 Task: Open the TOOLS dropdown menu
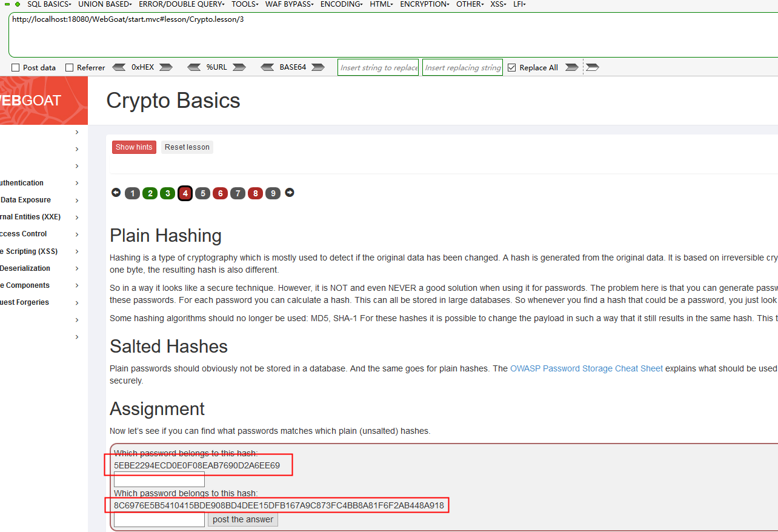click(245, 4)
